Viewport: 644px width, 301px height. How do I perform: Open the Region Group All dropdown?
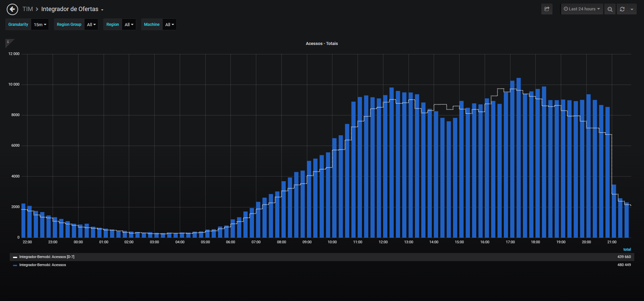pyautogui.click(x=91, y=24)
